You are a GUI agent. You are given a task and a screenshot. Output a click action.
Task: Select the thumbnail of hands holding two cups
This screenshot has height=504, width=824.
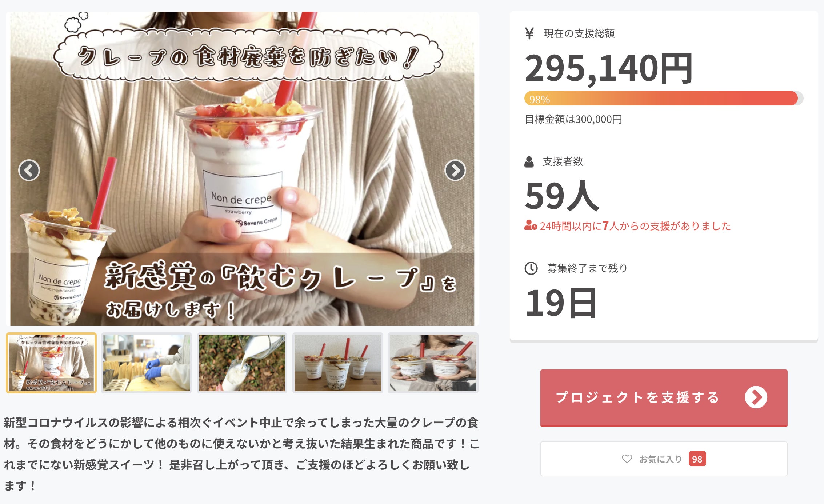[x=433, y=363]
